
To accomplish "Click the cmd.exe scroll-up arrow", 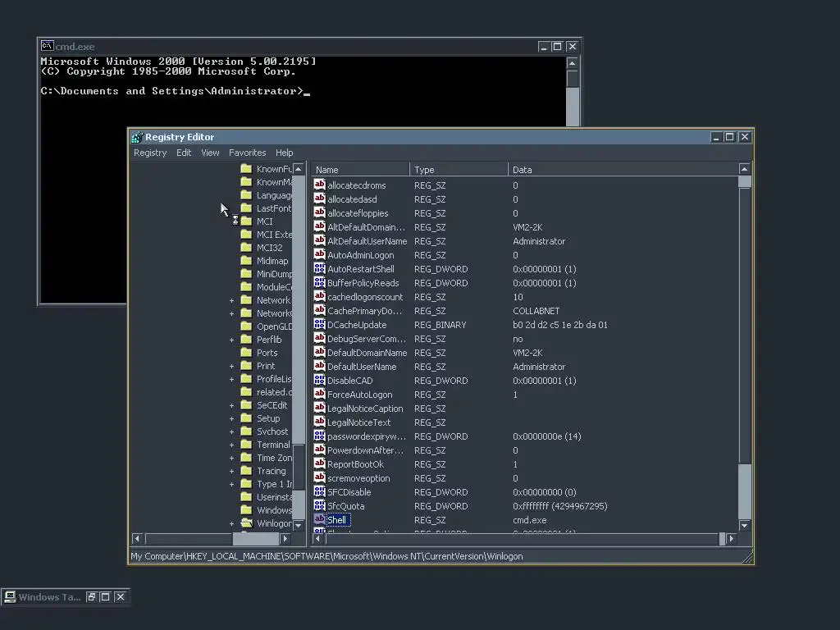I will point(572,63).
